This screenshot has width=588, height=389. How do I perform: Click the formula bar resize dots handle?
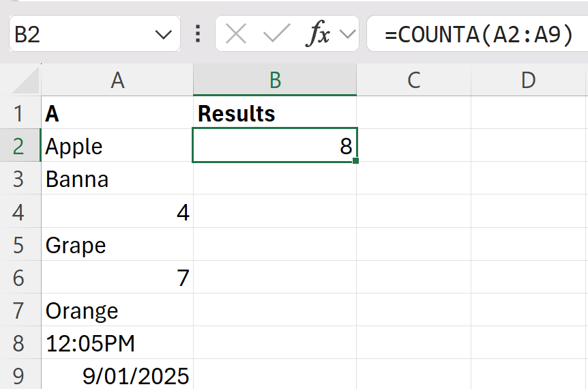pyautogui.click(x=198, y=34)
